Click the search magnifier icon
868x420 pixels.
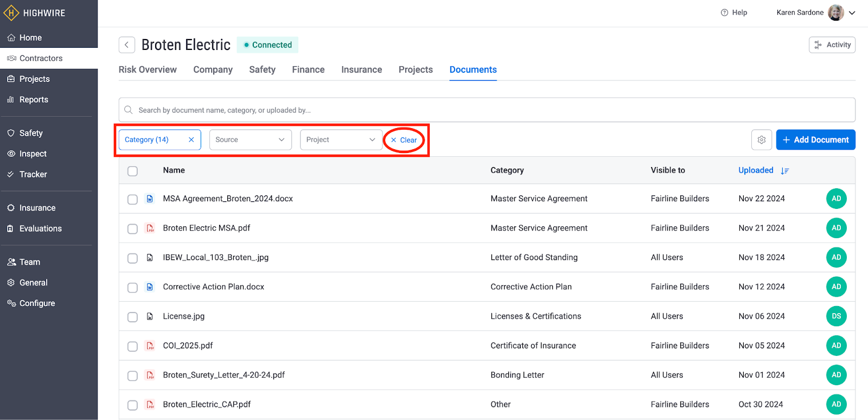point(129,110)
